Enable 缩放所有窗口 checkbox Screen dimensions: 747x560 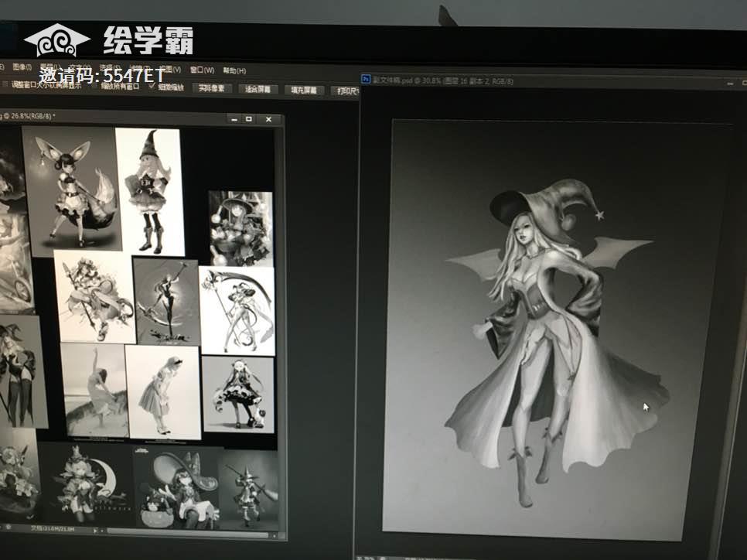click(96, 86)
